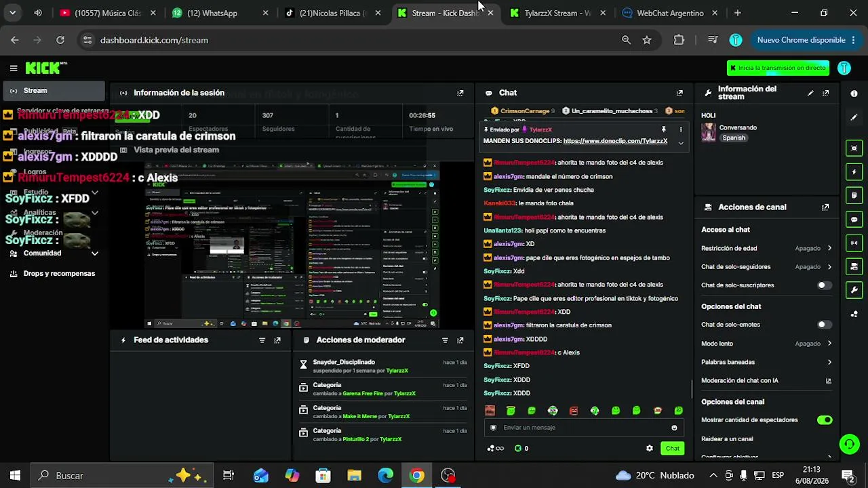Viewport: 868px width, 488px height.
Task: Open Task View on the taskbar
Action: [229, 476]
